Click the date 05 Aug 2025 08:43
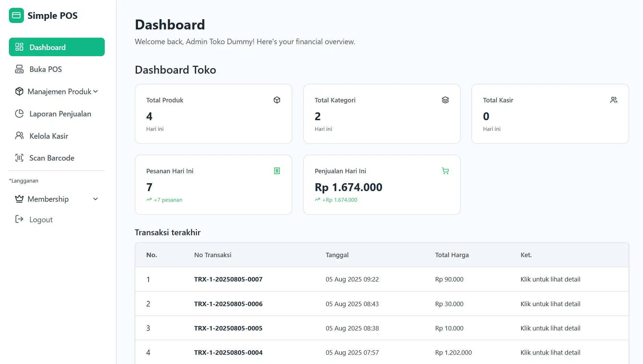The height and width of the screenshot is (364, 643). point(352,304)
